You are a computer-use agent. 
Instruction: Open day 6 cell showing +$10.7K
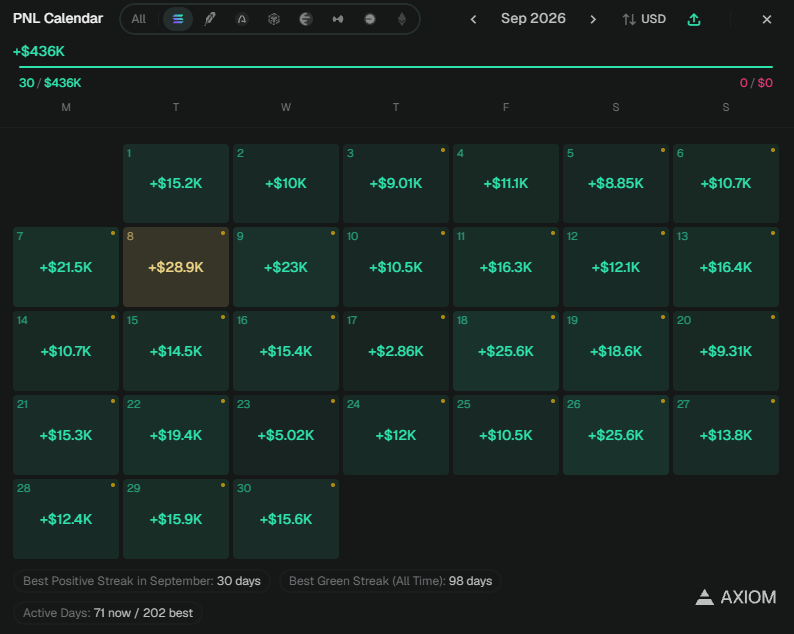pos(726,183)
